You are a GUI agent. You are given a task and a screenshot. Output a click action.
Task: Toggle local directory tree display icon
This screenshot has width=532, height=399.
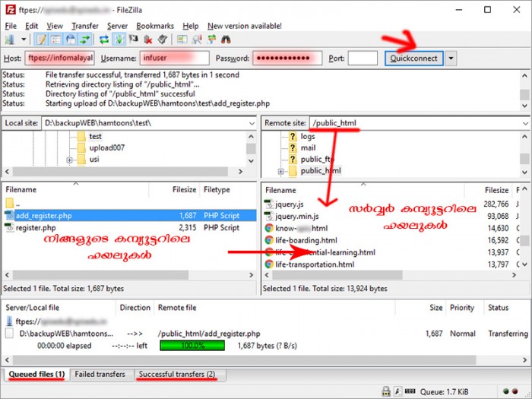[55, 40]
